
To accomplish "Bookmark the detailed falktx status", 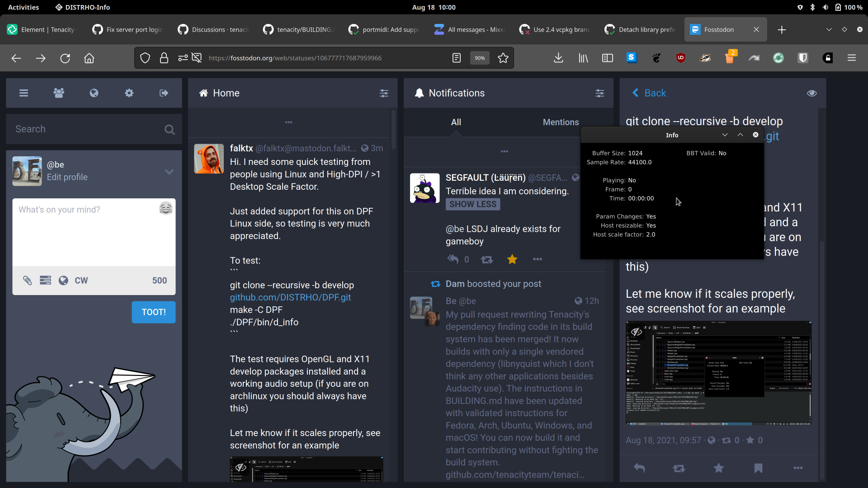I will click(759, 468).
